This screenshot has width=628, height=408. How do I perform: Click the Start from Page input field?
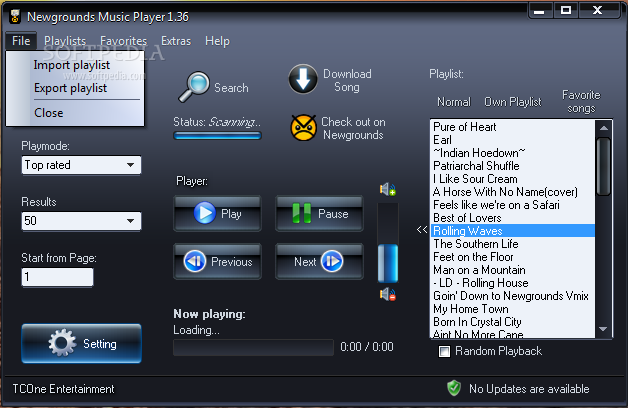pos(57,277)
